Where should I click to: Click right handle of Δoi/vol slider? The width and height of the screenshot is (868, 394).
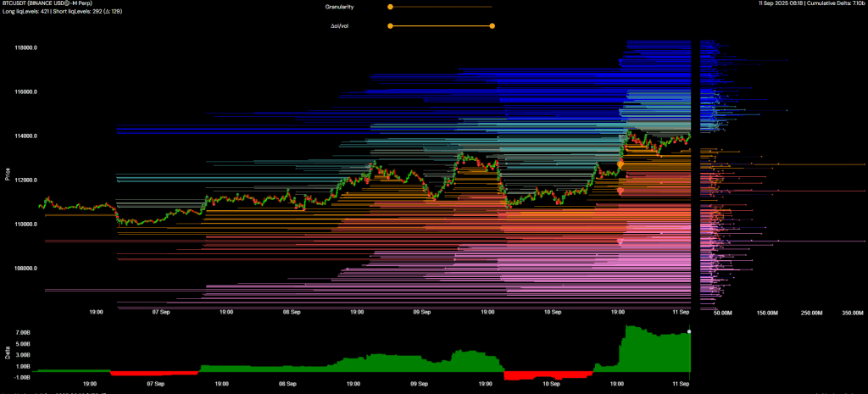coord(492,26)
